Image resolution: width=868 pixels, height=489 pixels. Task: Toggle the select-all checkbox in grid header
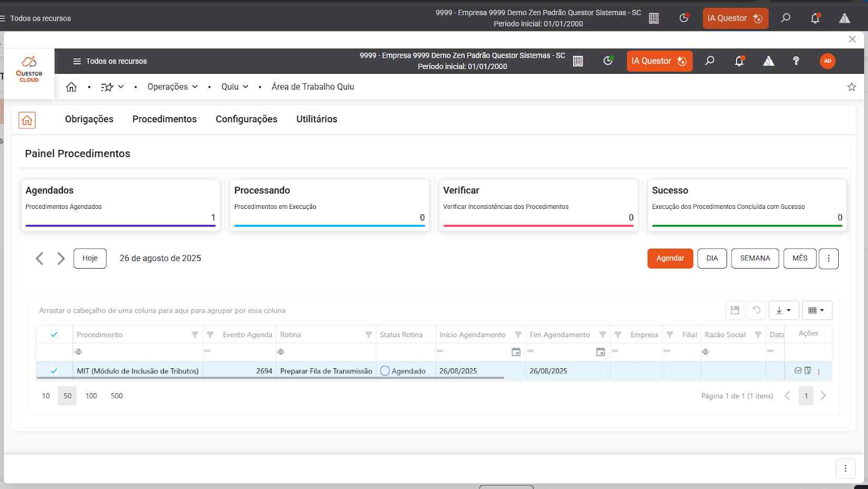click(54, 335)
